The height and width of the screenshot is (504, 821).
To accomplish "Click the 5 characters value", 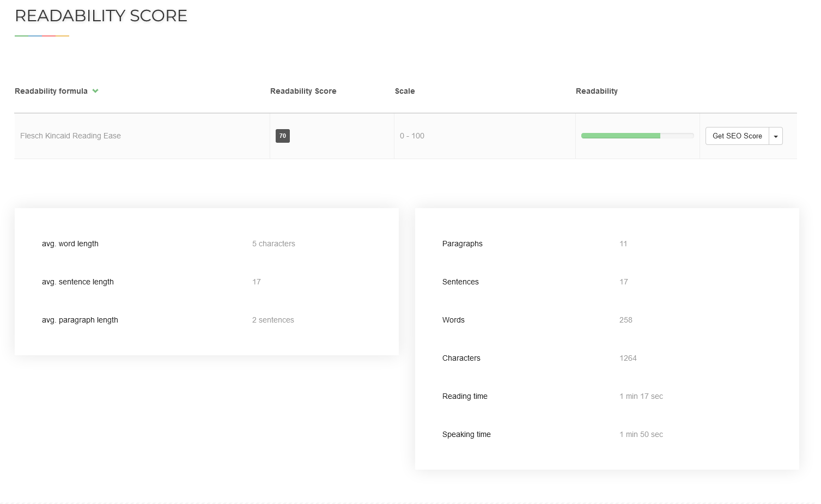I will tap(273, 244).
